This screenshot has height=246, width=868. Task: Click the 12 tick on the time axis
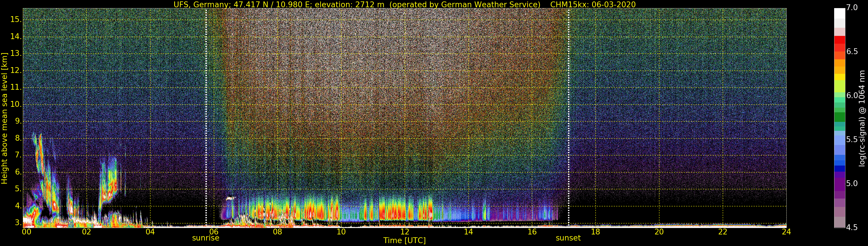[405, 232]
